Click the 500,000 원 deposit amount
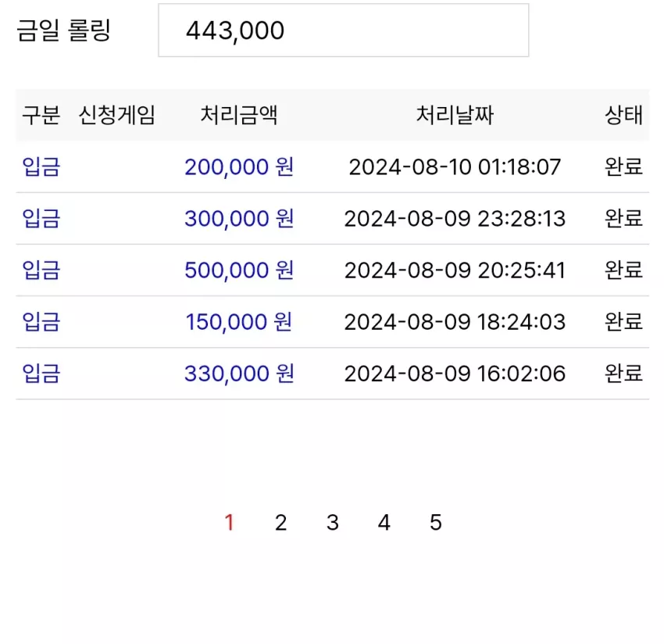This screenshot has width=664, height=644. [x=239, y=270]
